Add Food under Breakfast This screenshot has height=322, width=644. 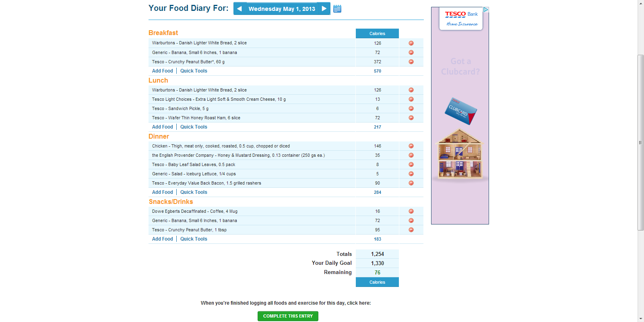click(x=163, y=71)
